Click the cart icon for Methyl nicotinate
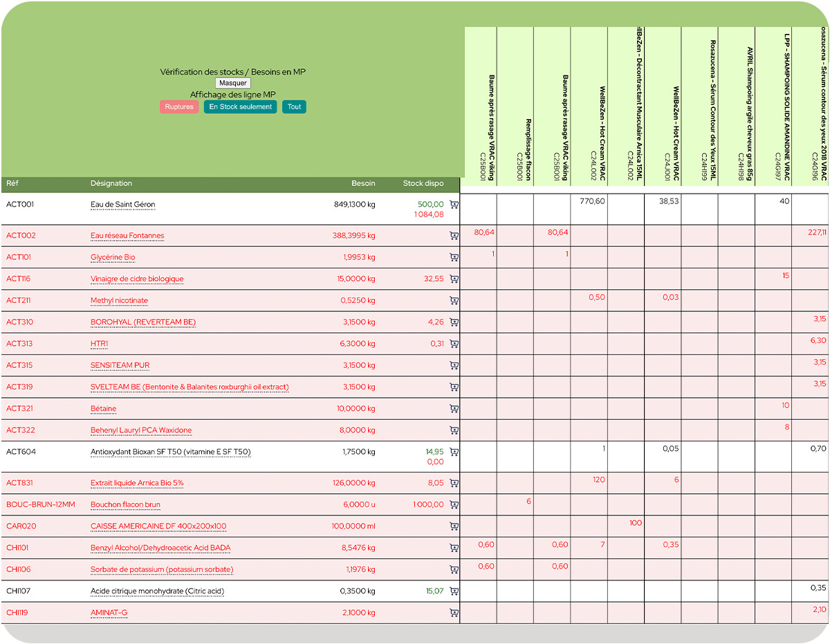This screenshot has width=830, height=644. click(x=454, y=301)
